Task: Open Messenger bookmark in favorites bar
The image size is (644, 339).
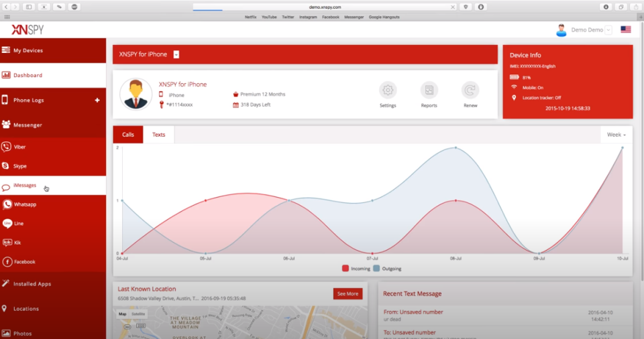Action: pos(354,17)
